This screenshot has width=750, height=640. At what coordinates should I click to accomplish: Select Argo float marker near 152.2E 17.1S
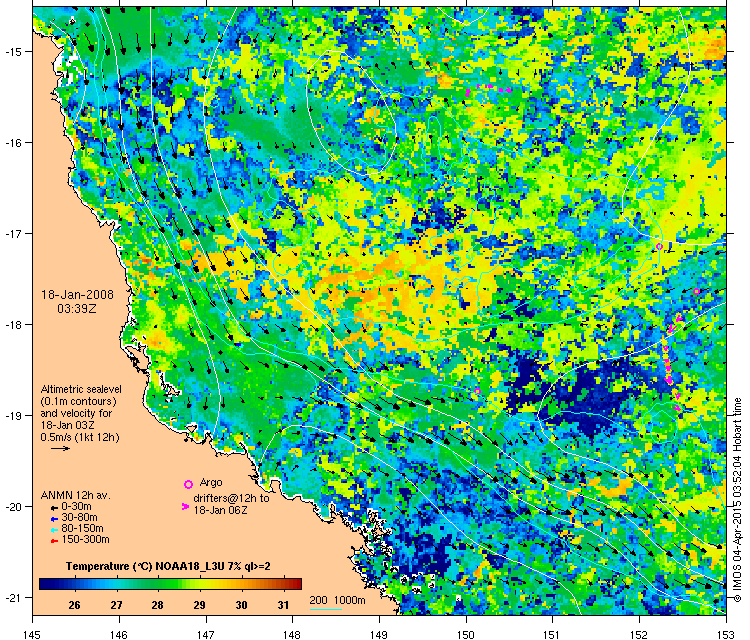tap(659, 246)
